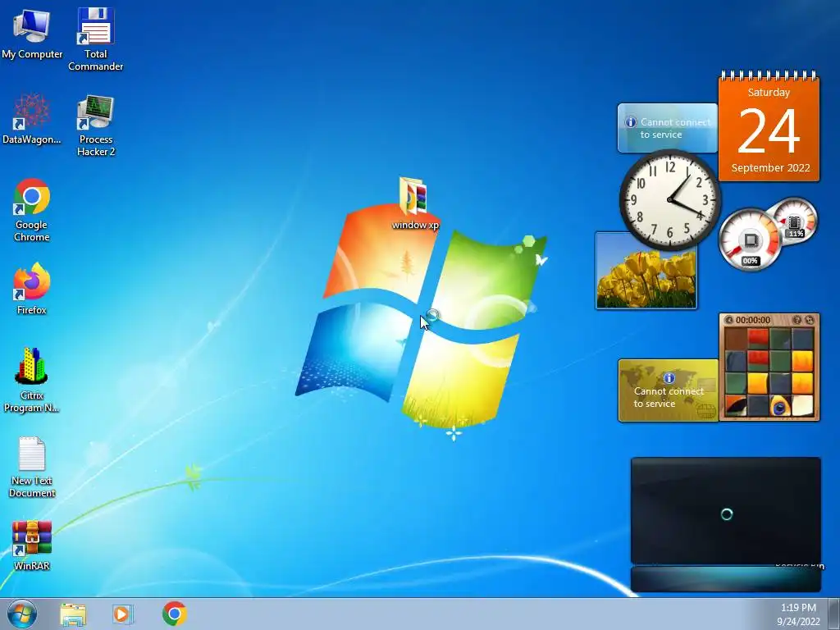Click the picture puzzle timer 00:00:00

click(753, 320)
